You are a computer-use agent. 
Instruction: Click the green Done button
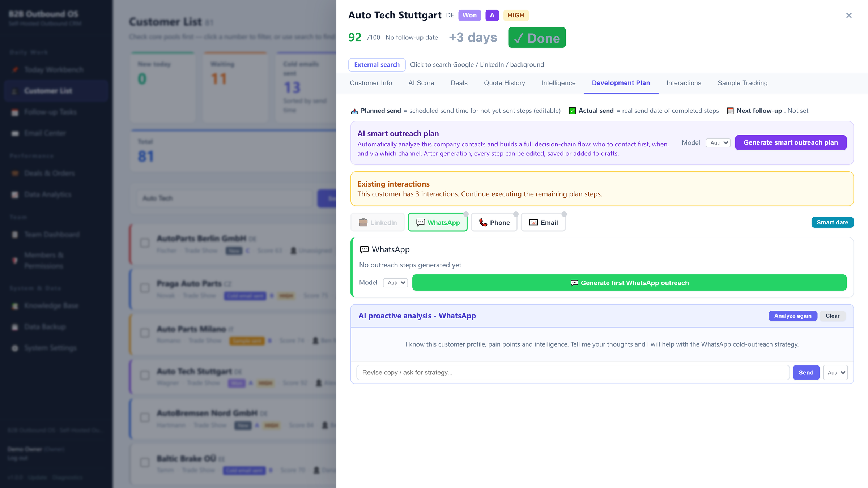pos(537,38)
